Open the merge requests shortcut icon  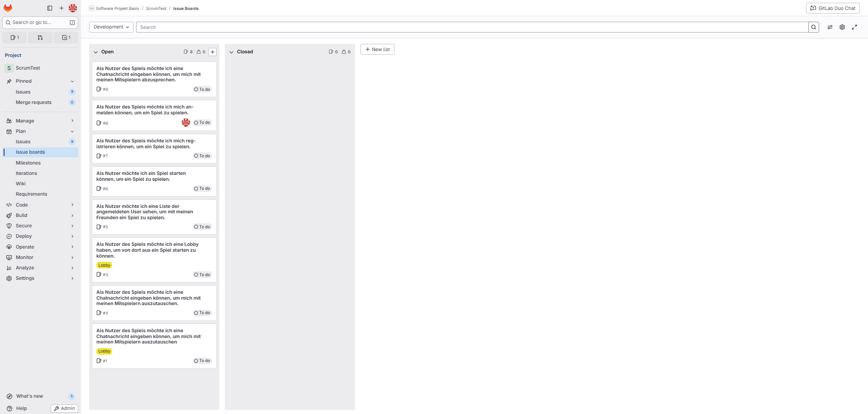tap(40, 38)
